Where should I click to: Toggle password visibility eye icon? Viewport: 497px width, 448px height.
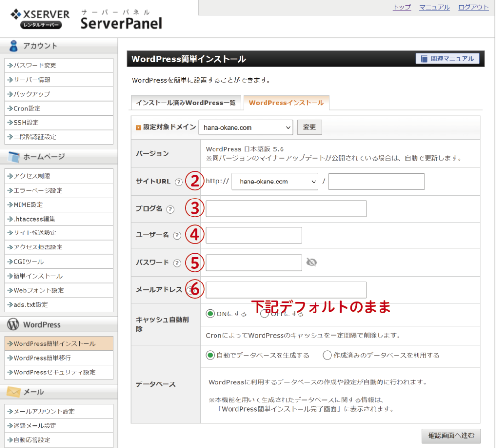tap(312, 262)
